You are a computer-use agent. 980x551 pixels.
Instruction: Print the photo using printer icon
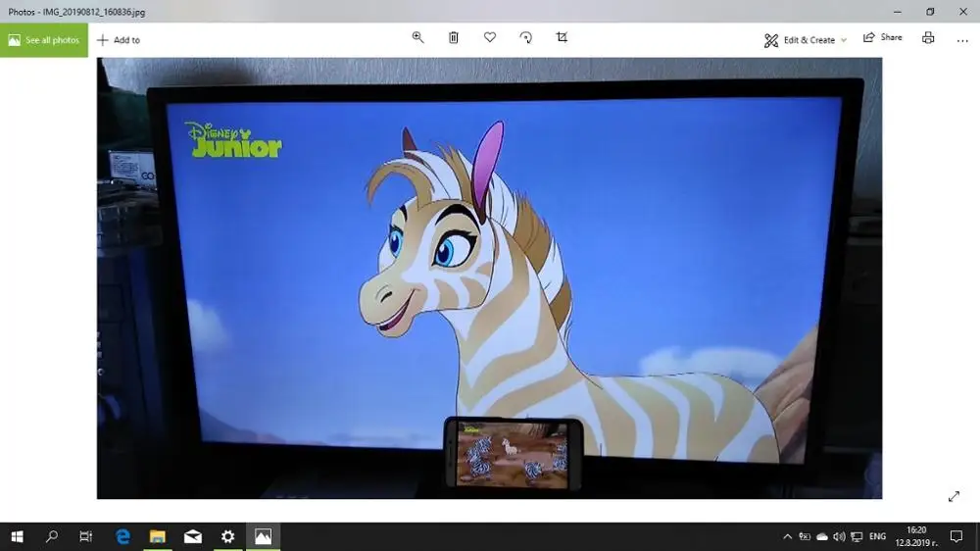(928, 37)
